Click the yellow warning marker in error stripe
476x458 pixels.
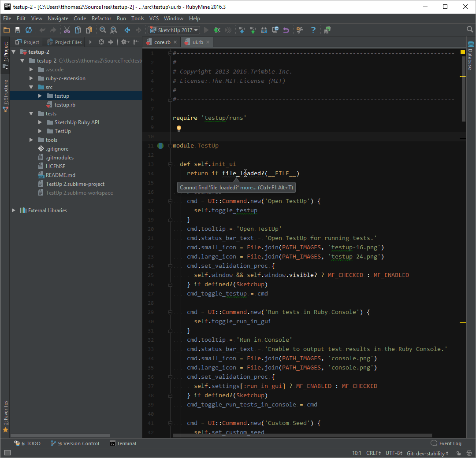coord(462,77)
